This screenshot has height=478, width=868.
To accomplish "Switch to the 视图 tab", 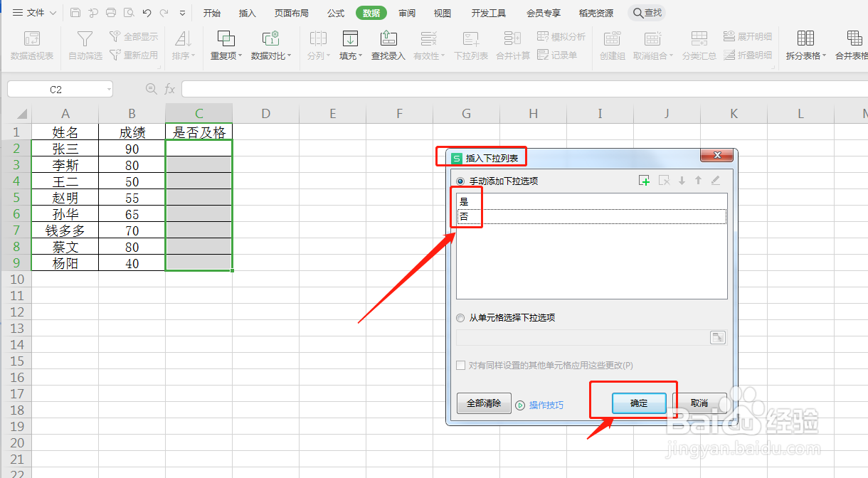I will pyautogui.click(x=443, y=13).
